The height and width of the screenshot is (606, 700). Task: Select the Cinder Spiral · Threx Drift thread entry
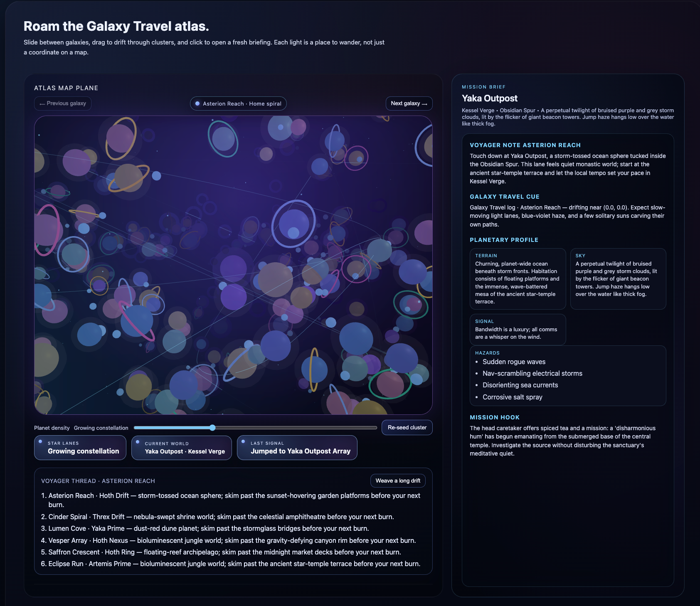coord(221,517)
